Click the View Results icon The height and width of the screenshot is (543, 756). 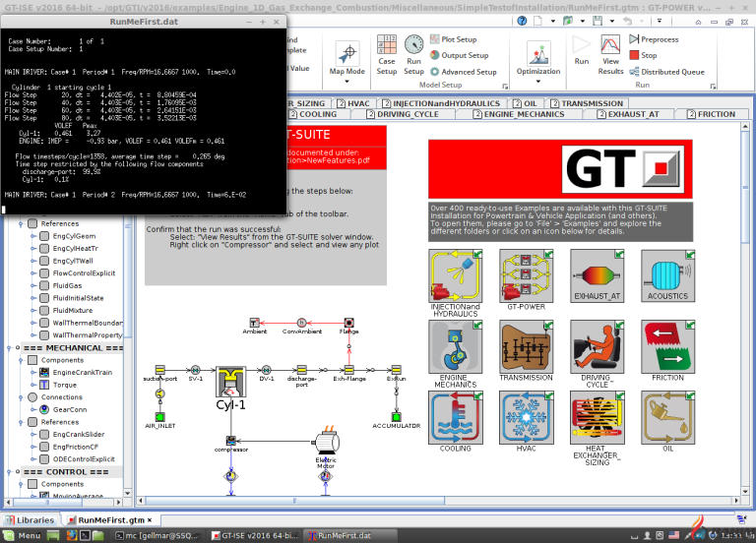point(610,55)
